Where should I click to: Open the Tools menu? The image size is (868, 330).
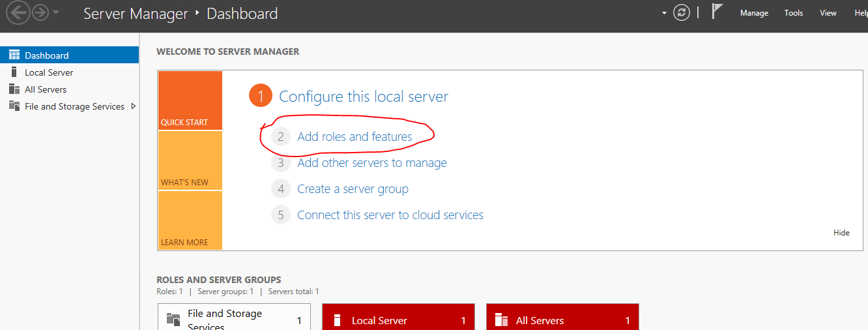click(794, 13)
